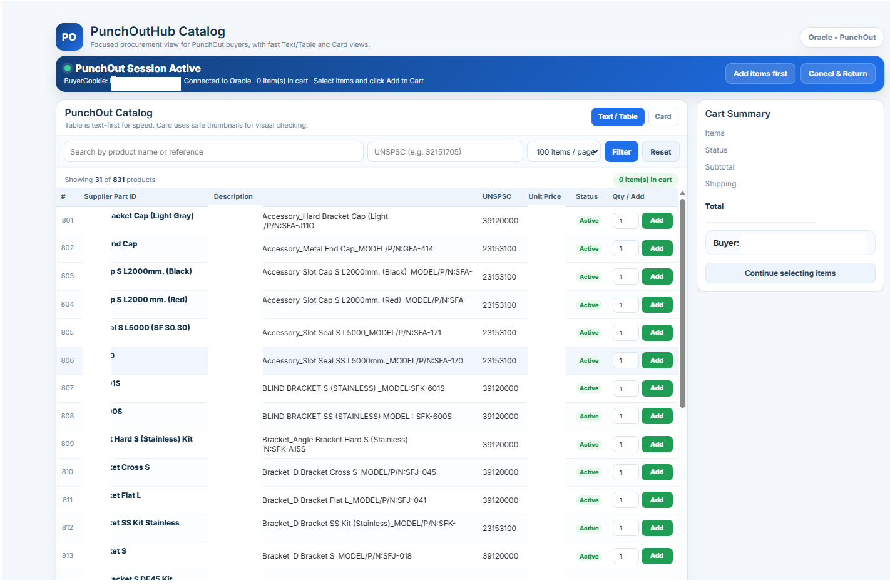Add item 810 D Bracket Cross S
This screenshot has width=890, height=588.
pos(657,472)
